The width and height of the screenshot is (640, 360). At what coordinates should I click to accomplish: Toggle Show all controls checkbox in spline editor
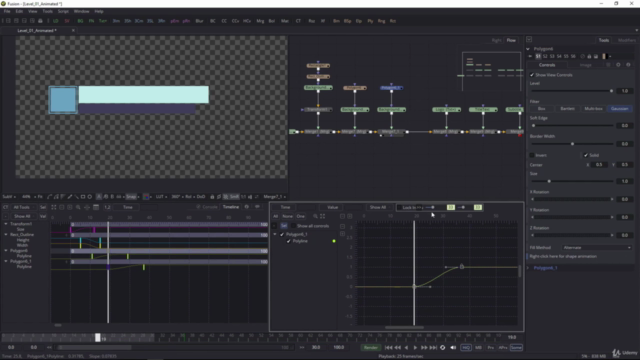293,226
